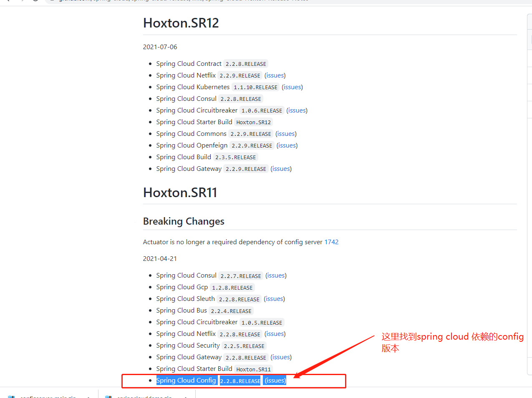Screen dimensions: 532x398
Task: Open issues for Spring Cloud Gateway under Hoxton.SR12
Action: [281, 168]
